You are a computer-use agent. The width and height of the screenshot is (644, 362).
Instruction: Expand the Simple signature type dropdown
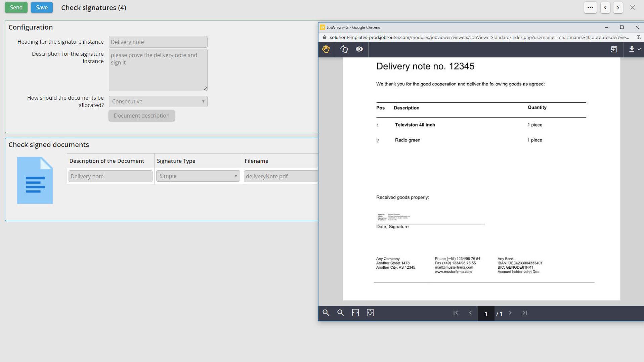click(x=198, y=176)
